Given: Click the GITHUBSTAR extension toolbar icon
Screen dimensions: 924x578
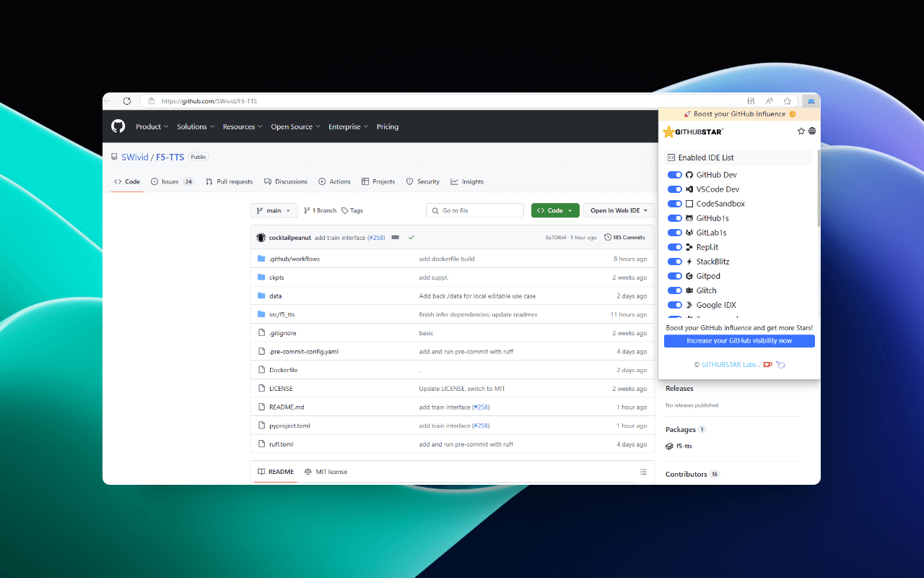Looking at the screenshot, I should (811, 101).
